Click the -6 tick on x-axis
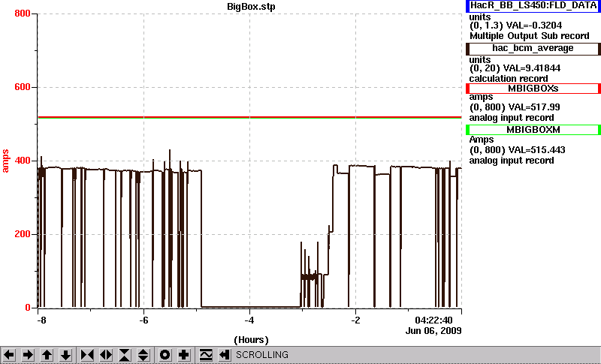This screenshot has width=601, height=364. coord(143,320)
